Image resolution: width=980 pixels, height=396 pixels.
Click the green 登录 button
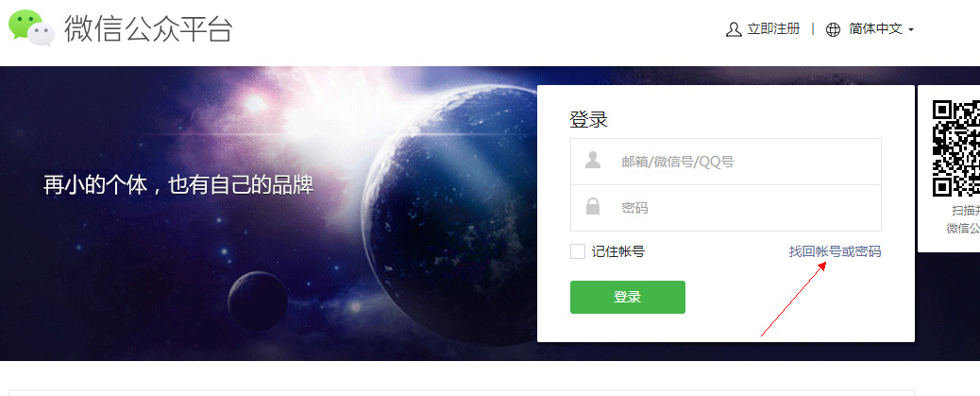pyautogui.click(x=628, y=297)
